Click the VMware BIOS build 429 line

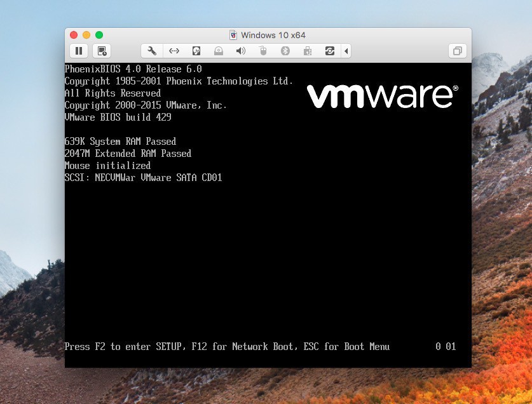(x=118, y=118)
